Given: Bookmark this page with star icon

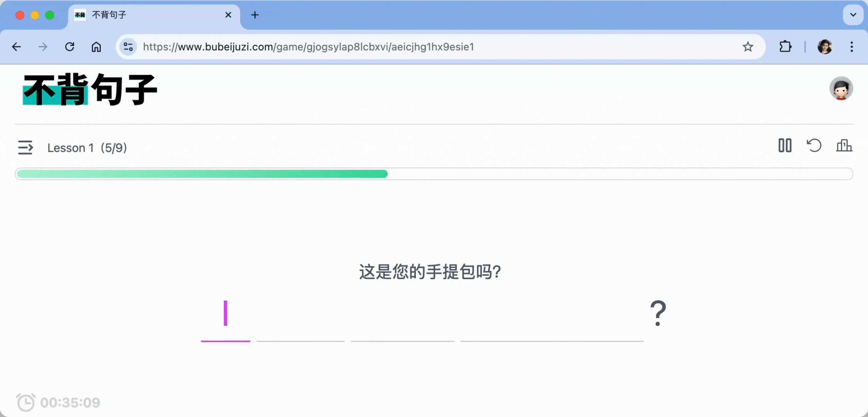Looking at the screenshot, I should point(748,47).
